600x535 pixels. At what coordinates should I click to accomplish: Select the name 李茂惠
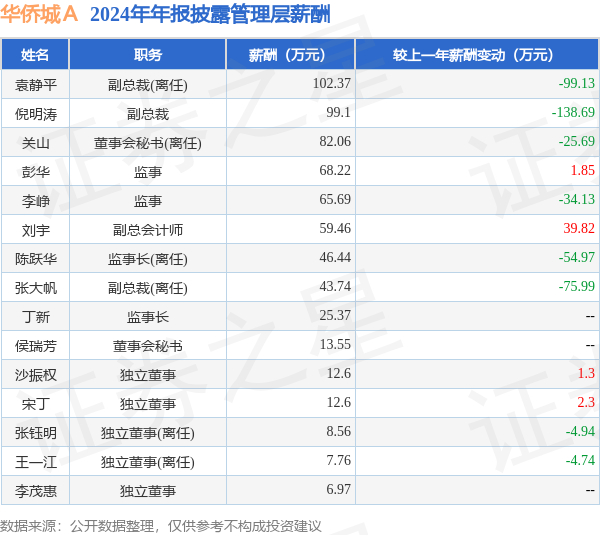pos(36,491)
